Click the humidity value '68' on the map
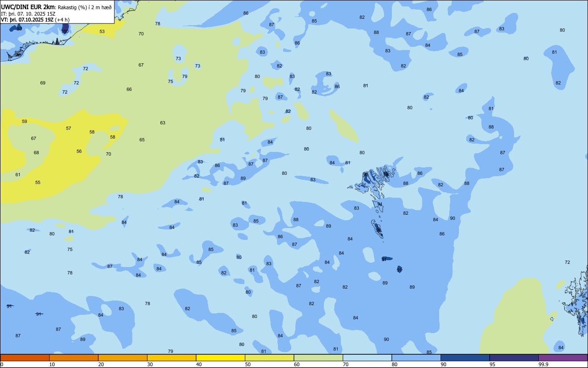The height and width of the screenshot is (368, 588). [x=36, y=153]
